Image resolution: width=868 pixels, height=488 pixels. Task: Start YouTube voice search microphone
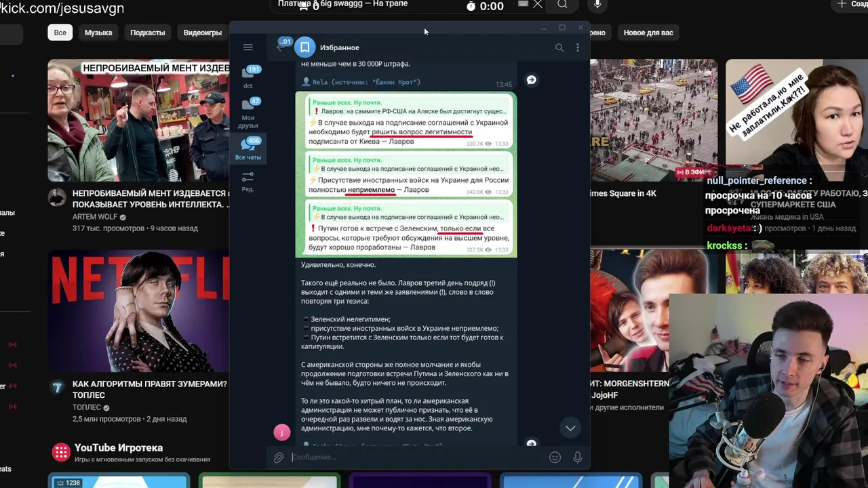[x=597, y=5]
